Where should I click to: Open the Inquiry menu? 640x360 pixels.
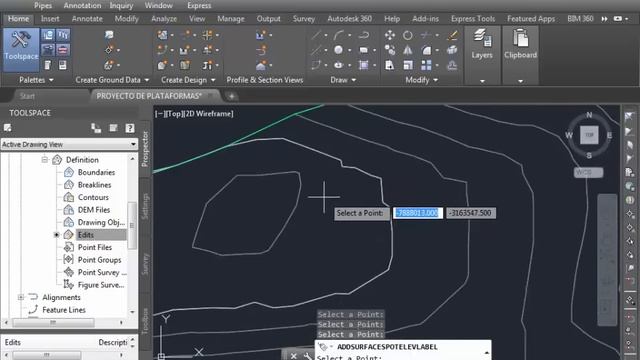(121, 5)
